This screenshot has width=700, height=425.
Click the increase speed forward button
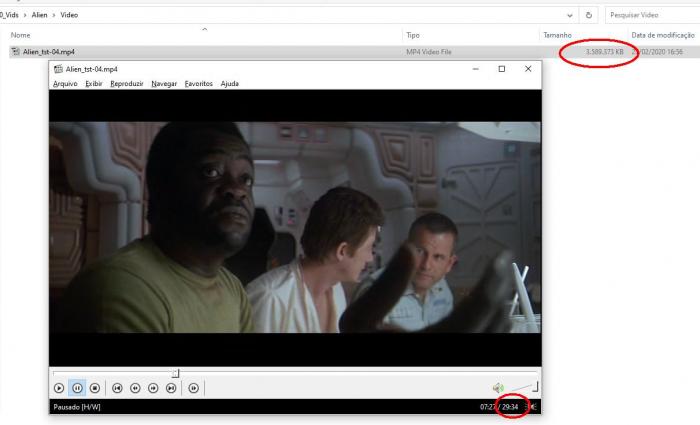[x=153, y=388]
